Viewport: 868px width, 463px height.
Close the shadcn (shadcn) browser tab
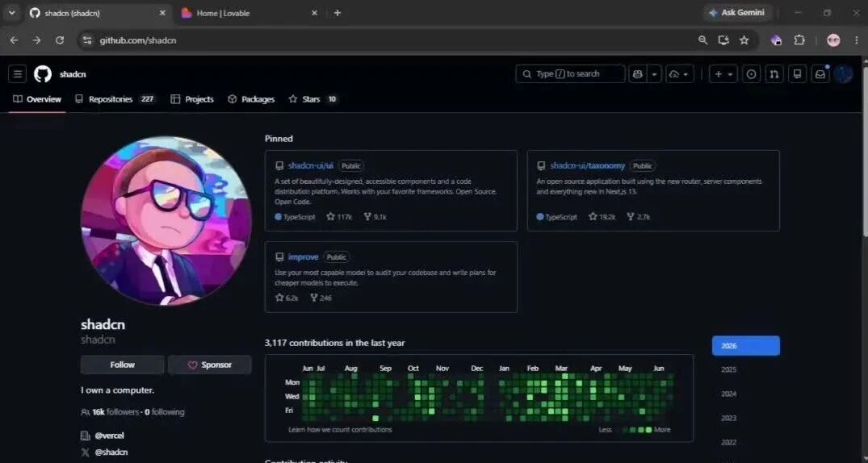coord(162,13)
